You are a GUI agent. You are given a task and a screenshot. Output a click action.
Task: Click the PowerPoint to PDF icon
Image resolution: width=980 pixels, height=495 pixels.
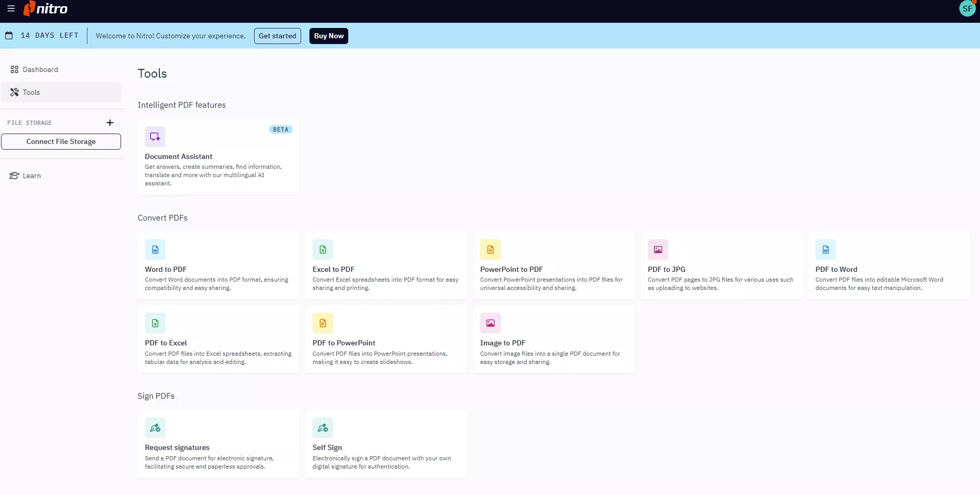coord(491,250)
